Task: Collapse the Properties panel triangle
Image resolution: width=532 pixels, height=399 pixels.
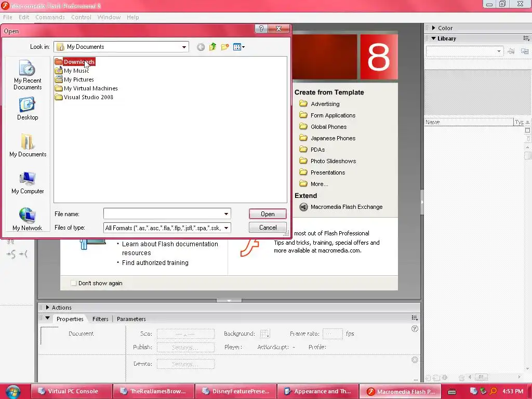Action: pos(47,318)
